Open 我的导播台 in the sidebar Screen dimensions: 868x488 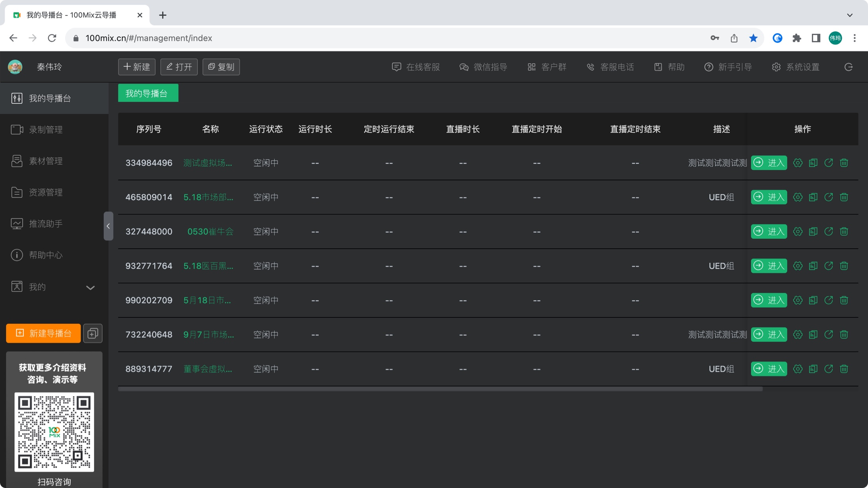54,98
